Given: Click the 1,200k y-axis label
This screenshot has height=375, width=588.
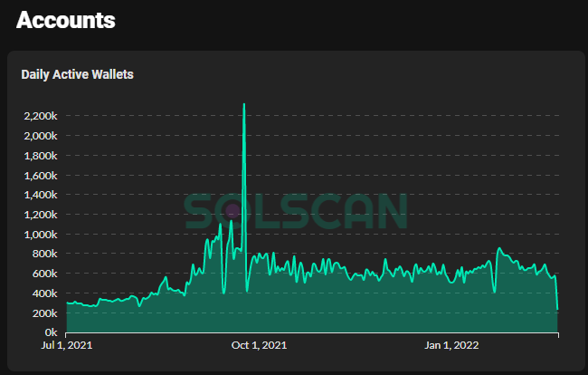Looking at the screenshot, I should (41, 215).
